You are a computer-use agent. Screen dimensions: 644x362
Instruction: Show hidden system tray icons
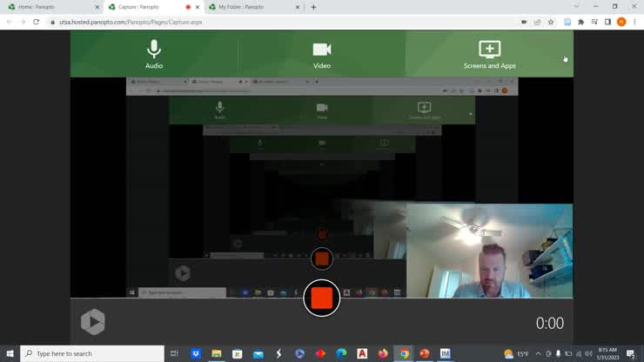pos(538,354)
